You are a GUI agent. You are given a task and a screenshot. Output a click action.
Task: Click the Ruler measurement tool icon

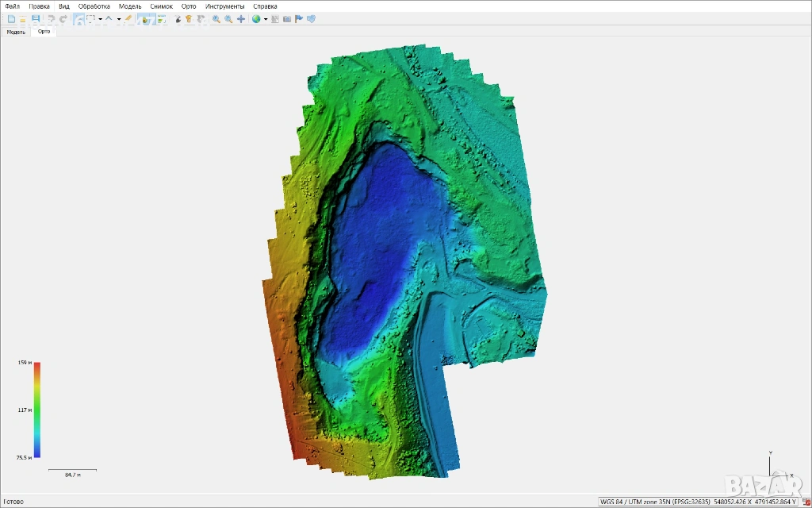[128, 19]
